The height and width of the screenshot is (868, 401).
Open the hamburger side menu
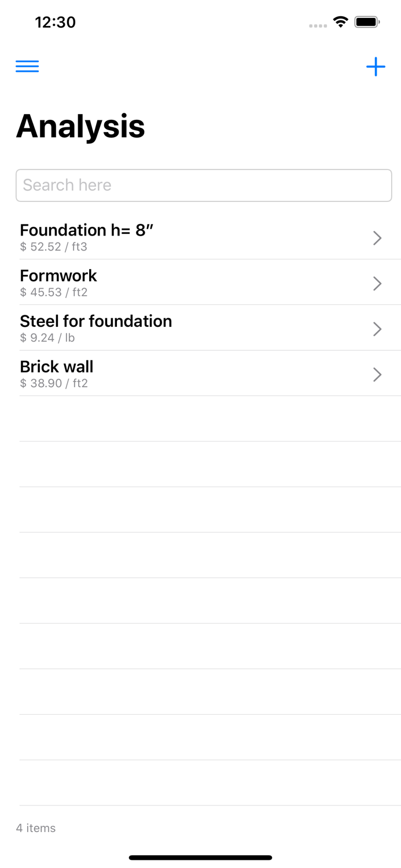click(27, 67)
